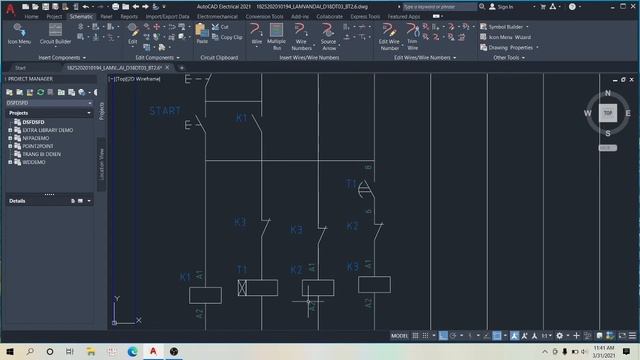The image size is (640, 360).
Task: Toggle polar tracking in status bar
Action: (x=453, y=336)
